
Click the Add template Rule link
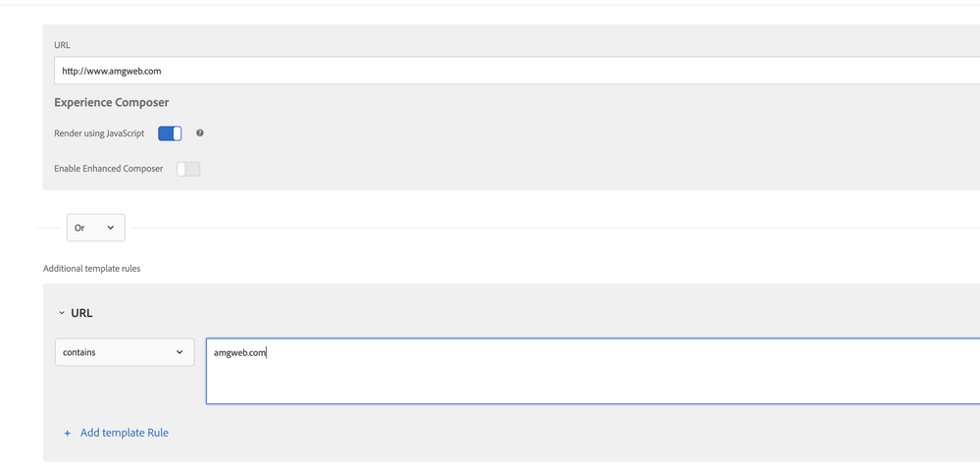tap(125, 433)
